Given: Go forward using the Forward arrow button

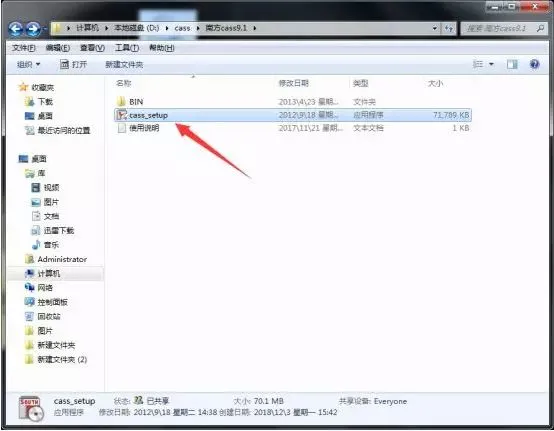Looking at the screenshot, I should click(x=33, y=29).
